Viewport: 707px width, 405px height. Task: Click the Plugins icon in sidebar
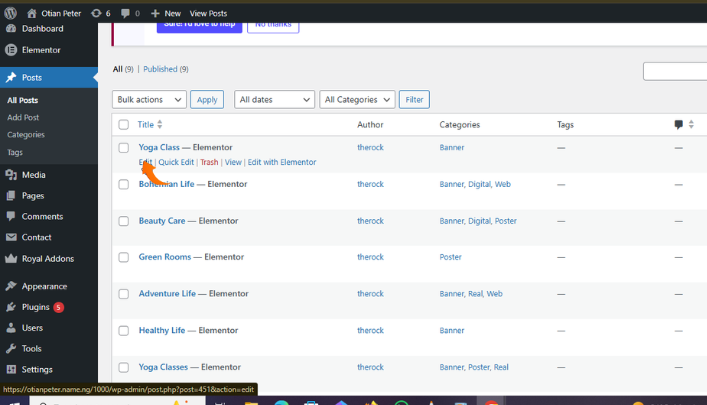point(11,307)
